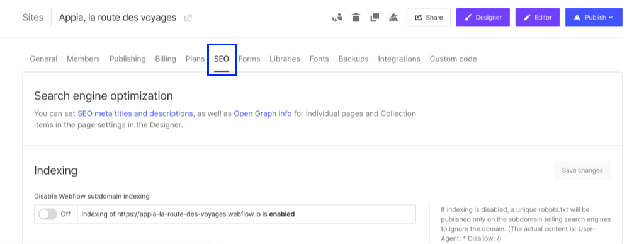Switch to the Backups tab
This screenshot has width=644, height=244.
(x=353, y=59)
